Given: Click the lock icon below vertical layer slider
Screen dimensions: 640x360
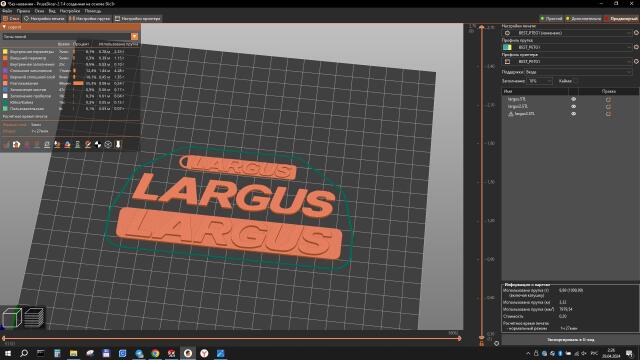Looking at the screenshot, I should [x=482, y=344].
